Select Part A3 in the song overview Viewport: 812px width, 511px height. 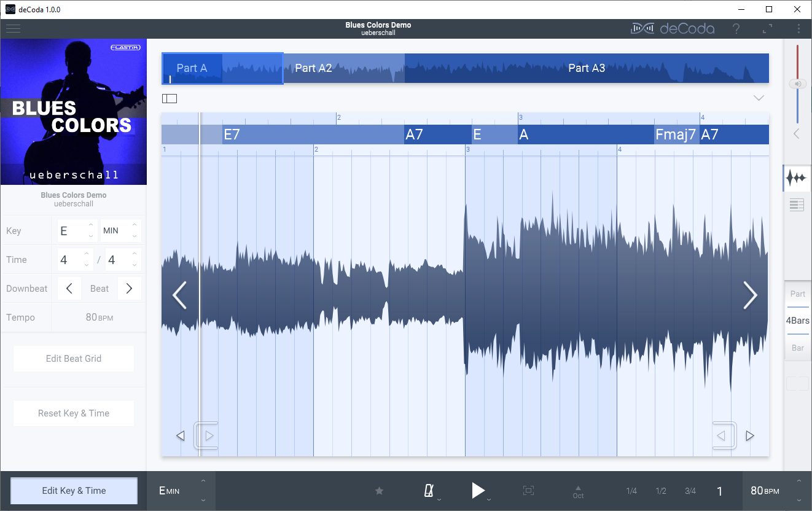point(587,68)
